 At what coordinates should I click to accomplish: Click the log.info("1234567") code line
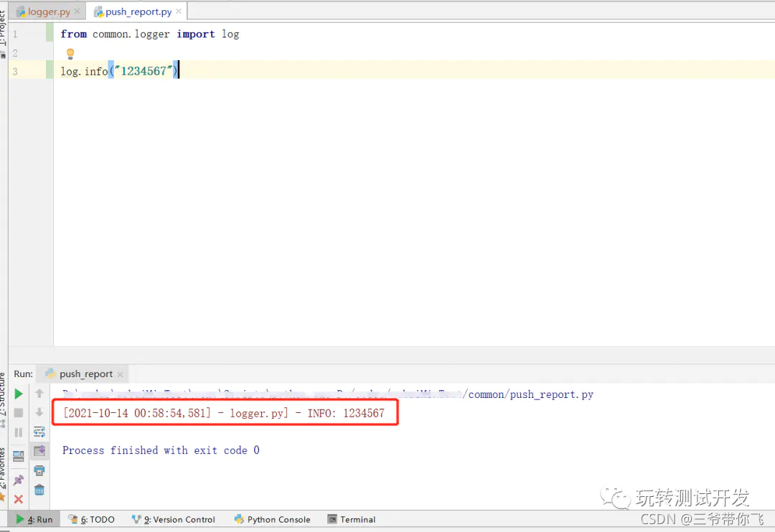pyautogui.click(x=119, y=71)
